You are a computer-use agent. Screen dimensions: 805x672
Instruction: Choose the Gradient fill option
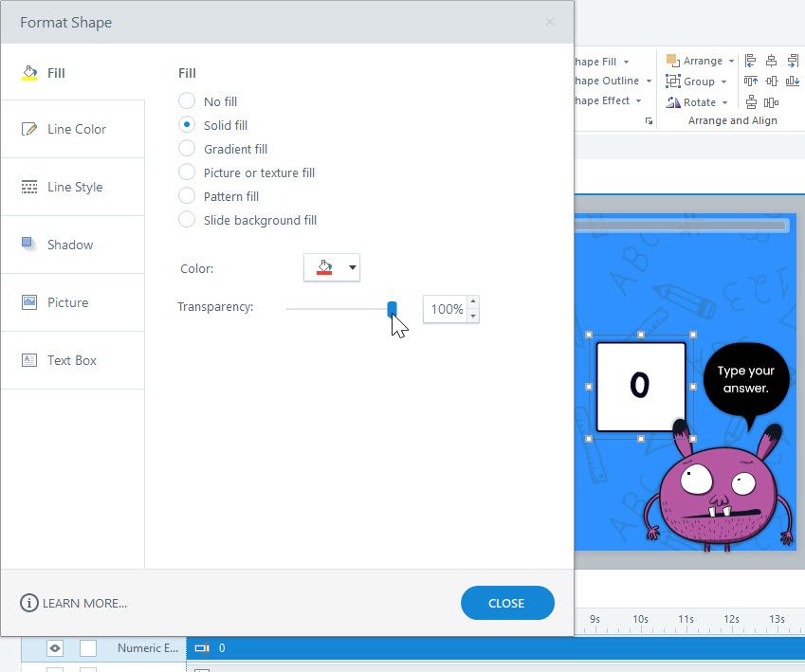click(x=187, y=149)
